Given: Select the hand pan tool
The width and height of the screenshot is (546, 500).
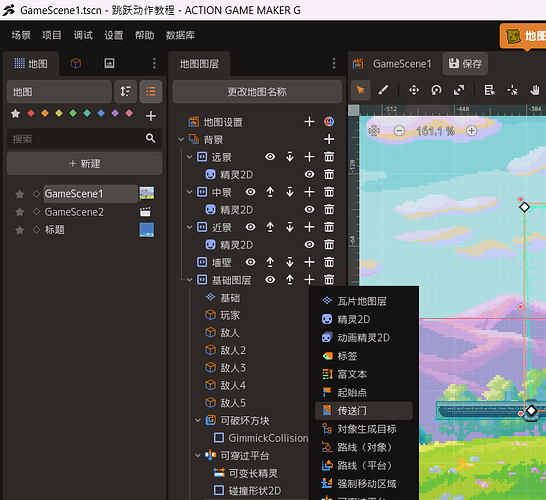Looking at the screenshot, I should (535, 90).
